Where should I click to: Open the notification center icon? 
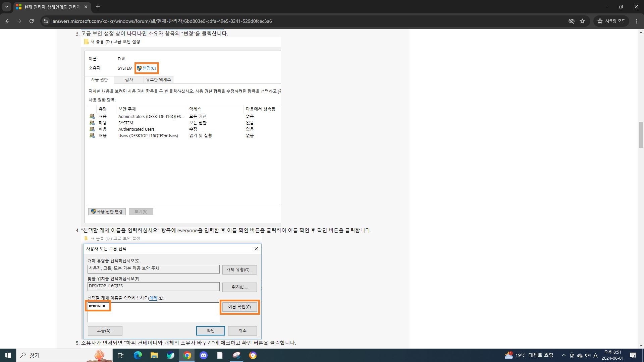click(633, 355)
